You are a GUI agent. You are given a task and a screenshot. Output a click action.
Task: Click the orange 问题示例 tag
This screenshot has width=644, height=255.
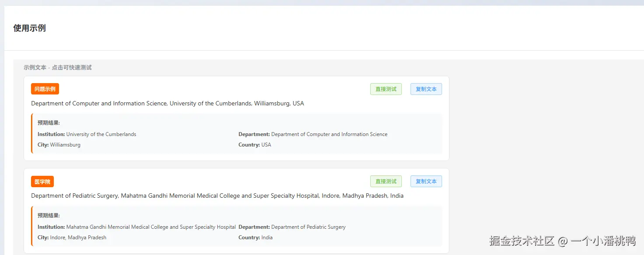pyautogui.click(x=45, y=89)
